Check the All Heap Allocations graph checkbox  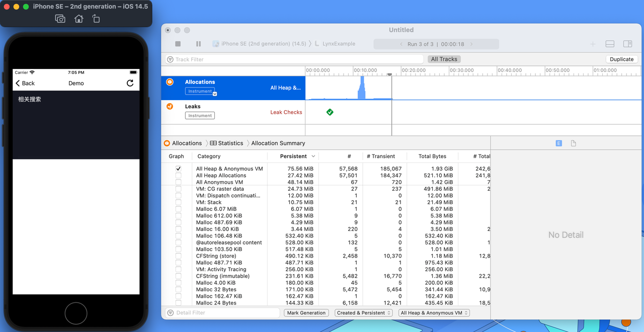pyautogui.click(x=178, y=176)
